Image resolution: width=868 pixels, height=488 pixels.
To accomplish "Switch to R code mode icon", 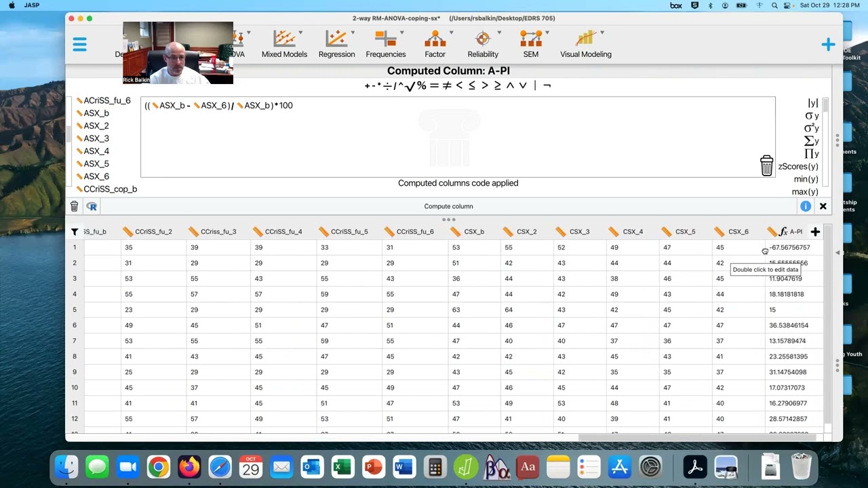I will point(92,206).
